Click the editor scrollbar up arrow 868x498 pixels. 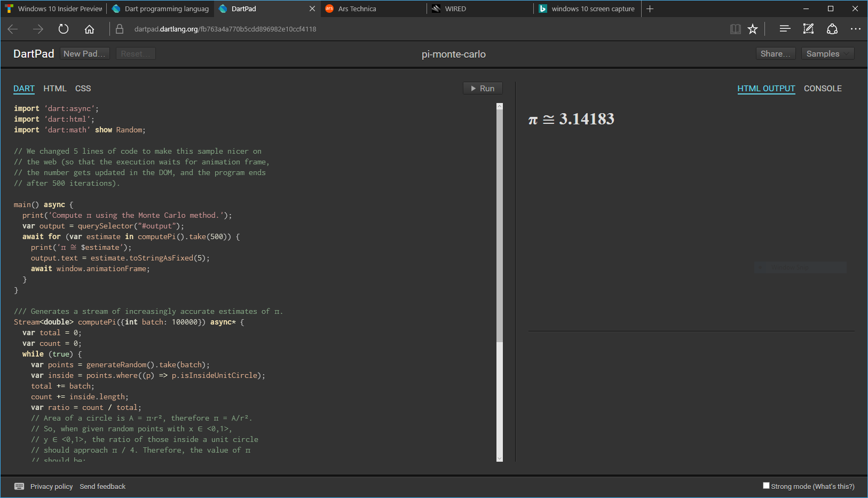click(500, 106)
